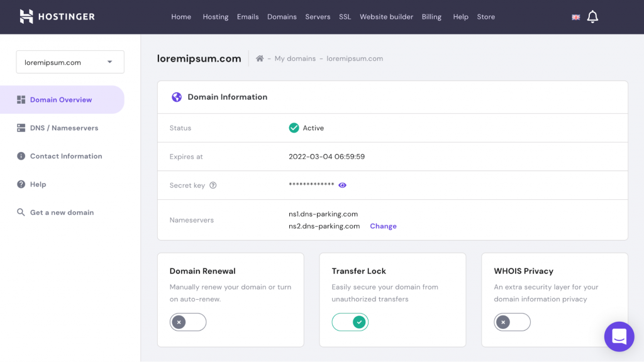
Task: Open the notifications bell
Action: point(592,17)
